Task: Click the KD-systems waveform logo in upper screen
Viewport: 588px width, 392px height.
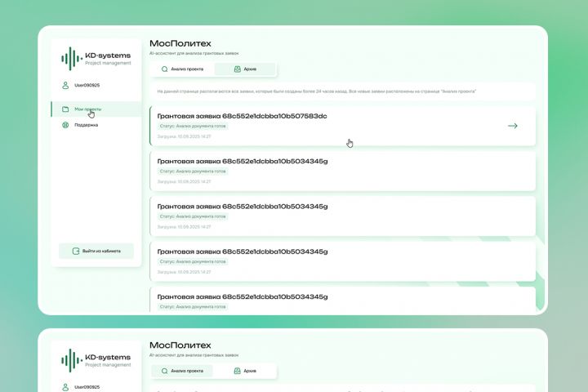Action: pos(71,59)
